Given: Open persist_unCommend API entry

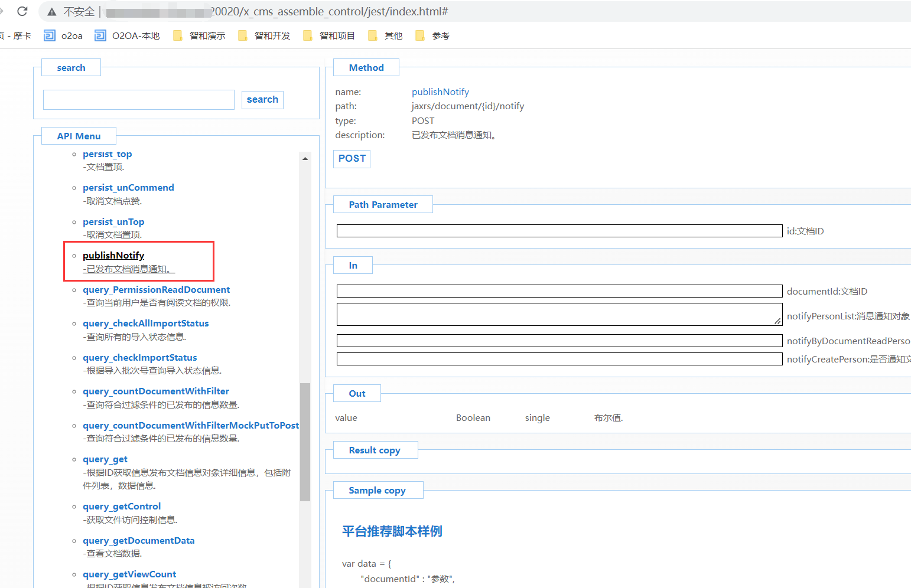Looking at the screenshot, I should 128,188.
